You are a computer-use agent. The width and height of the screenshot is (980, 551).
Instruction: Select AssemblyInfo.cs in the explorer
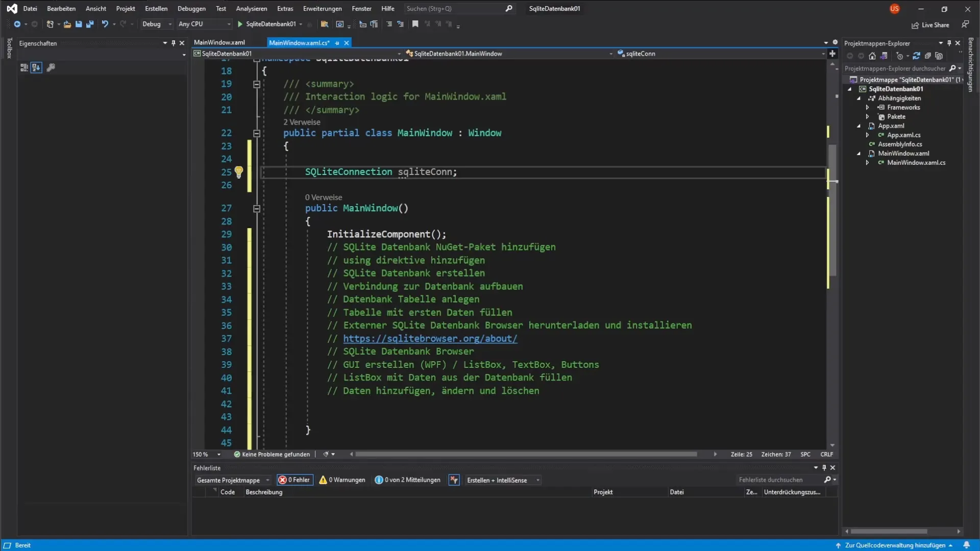pyautogui.click(x=900, y=144)
